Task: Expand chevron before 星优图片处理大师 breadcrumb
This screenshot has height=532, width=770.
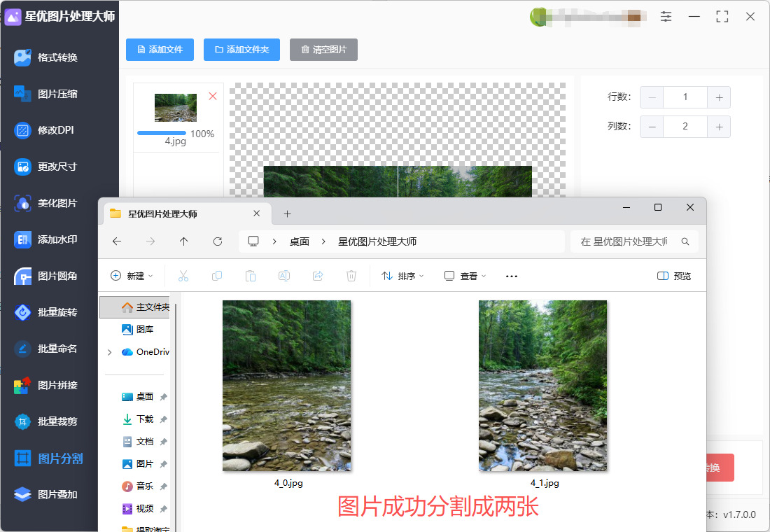Action: [323, 241]
